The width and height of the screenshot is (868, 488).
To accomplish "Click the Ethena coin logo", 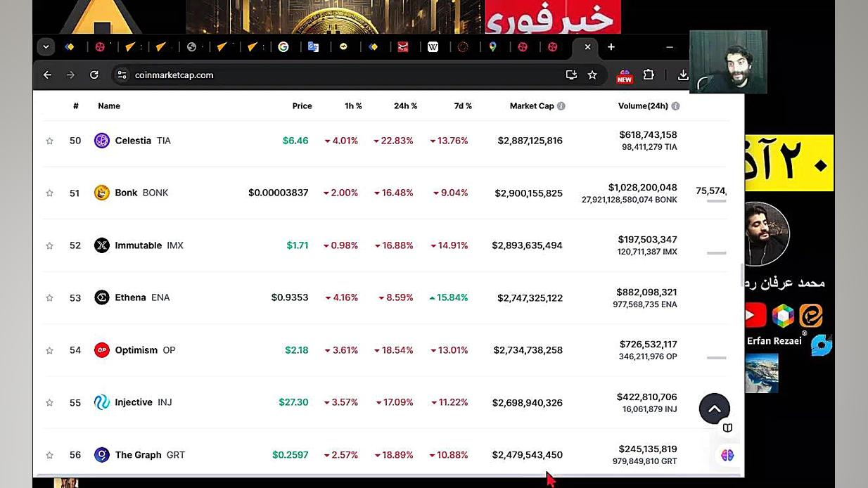I will tap(102, 297).
